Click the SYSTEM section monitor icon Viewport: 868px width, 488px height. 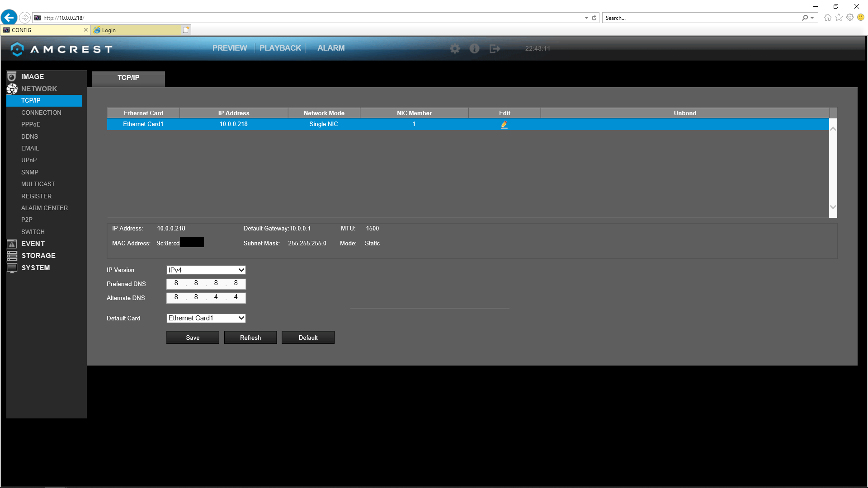click(x=12, y=268)
